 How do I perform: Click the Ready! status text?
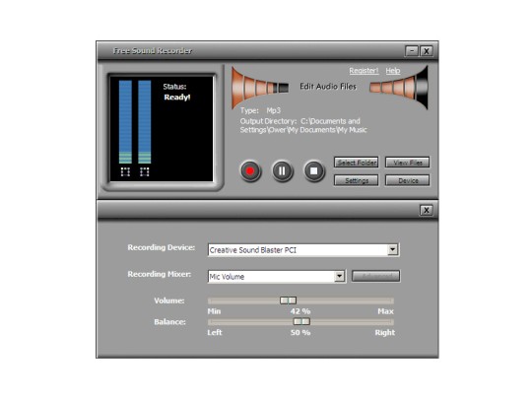point(177,98)
